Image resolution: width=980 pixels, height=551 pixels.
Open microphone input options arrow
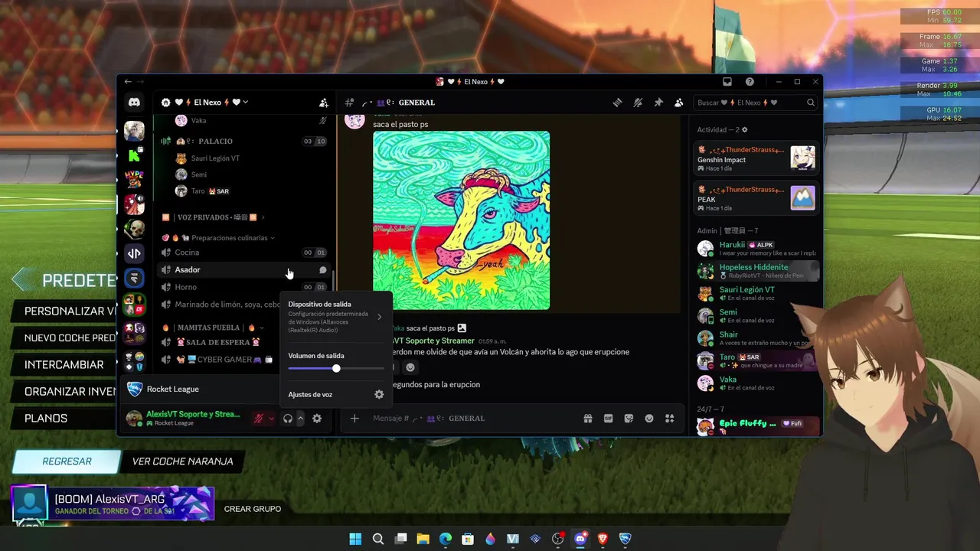271,419
